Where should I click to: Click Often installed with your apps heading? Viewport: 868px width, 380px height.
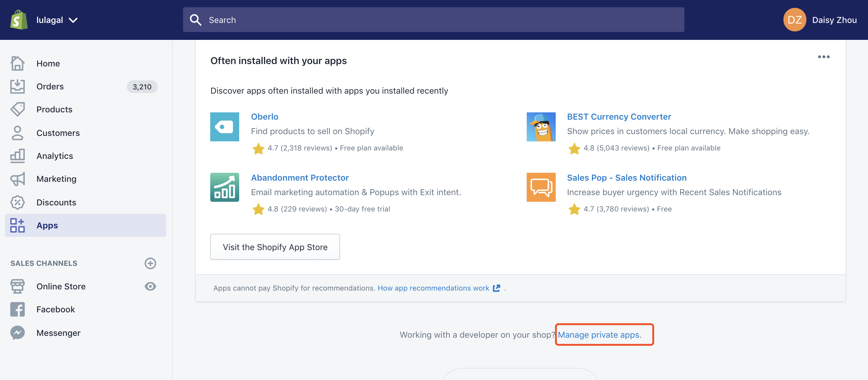(x=278, y=61)
